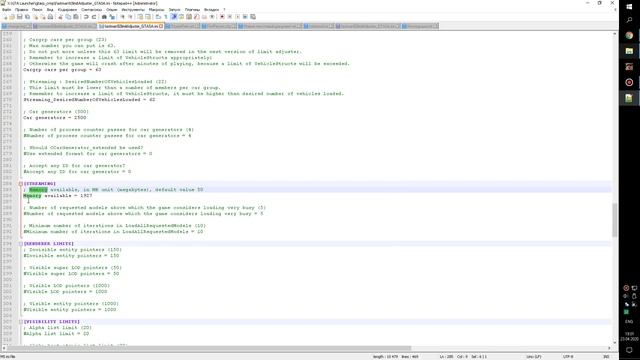Click the horizontal scrollbar right arrow
Viewport: 640px width, 360px height.
(x=609, y=348)
